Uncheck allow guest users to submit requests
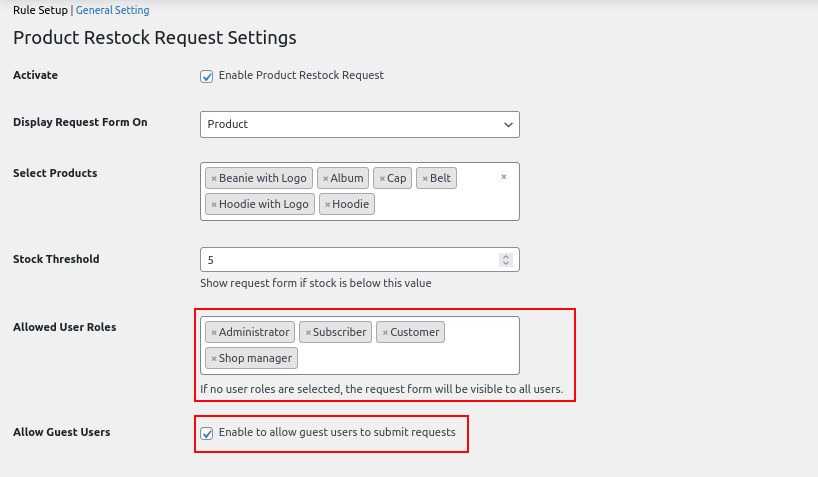This screenshot has width=818, height=477. (207, 433)
